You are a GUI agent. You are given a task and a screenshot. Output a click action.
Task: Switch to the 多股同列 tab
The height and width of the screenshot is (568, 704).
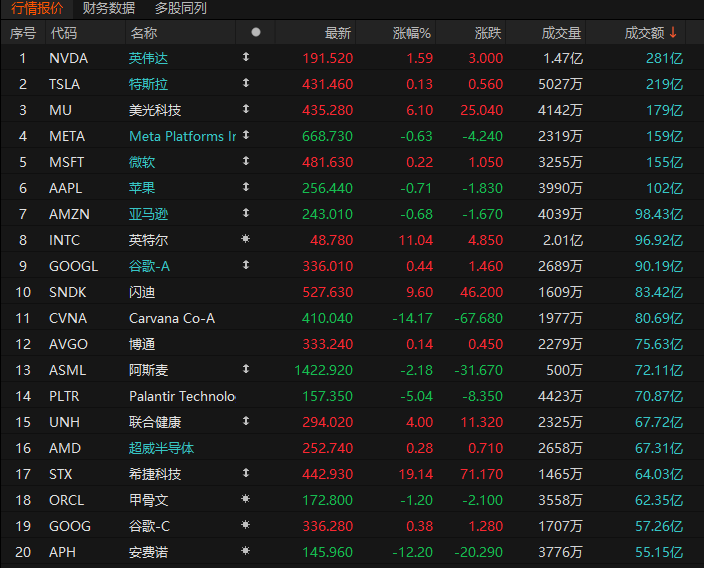180,8
